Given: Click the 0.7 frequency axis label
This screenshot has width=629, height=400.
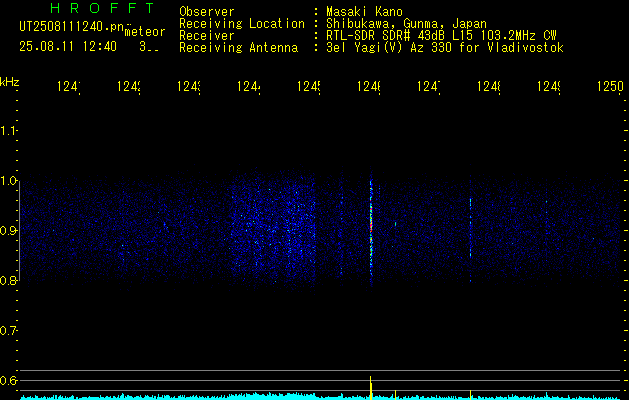Looking at the screenshot, I should pos(8,330).
